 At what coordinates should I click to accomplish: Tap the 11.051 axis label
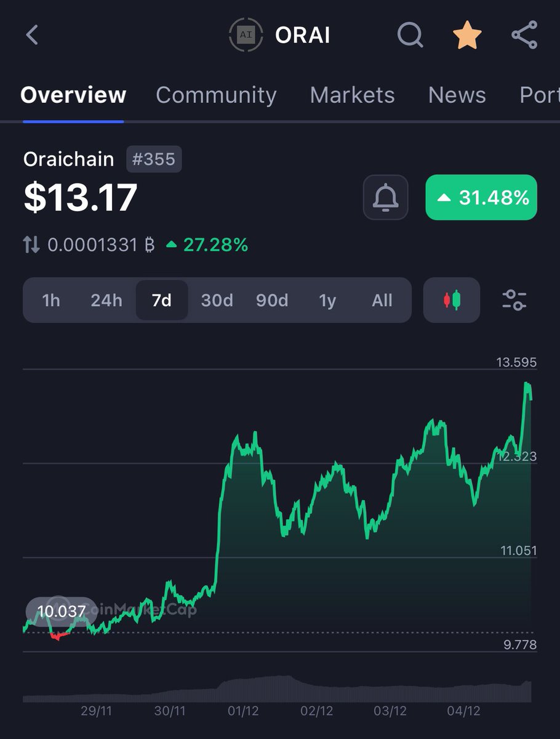click(518, 551)
